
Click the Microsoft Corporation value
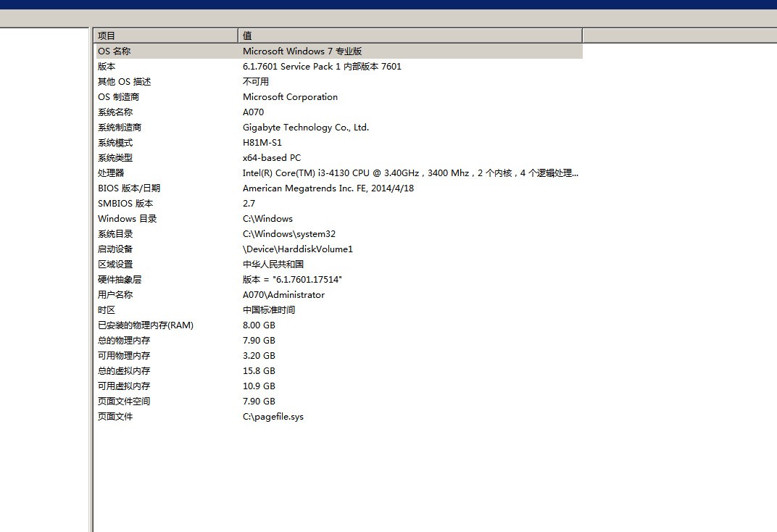click(x=291, y=97)
